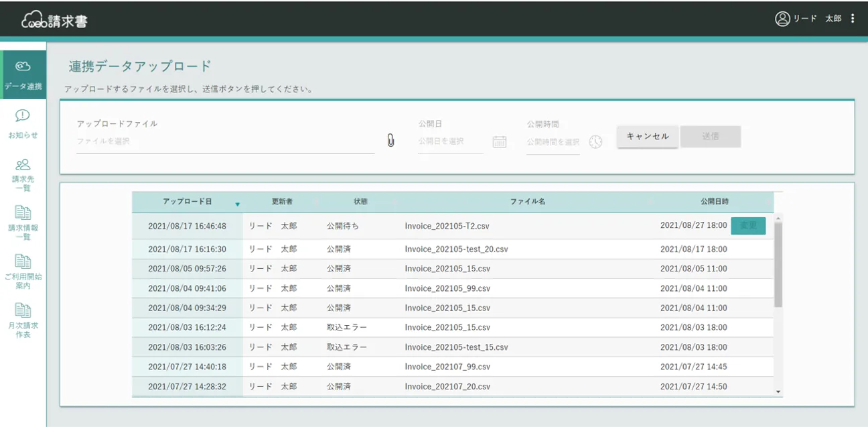This screenshot has height=427, width=868.
Task: Select file name Invoice_202105_99.csv
Action: click(447, 288)
